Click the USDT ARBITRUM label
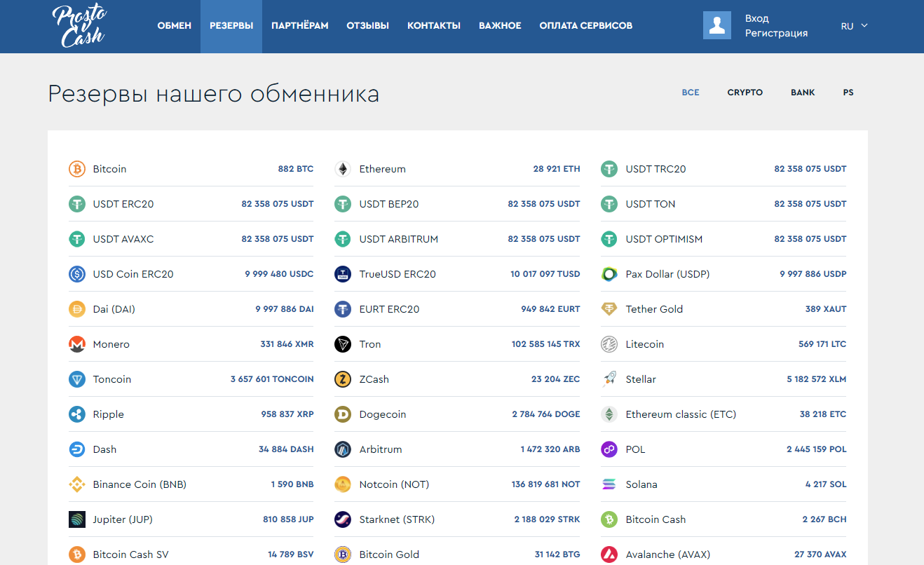Screen dimensions: 924x565 (x=399, y=239)
